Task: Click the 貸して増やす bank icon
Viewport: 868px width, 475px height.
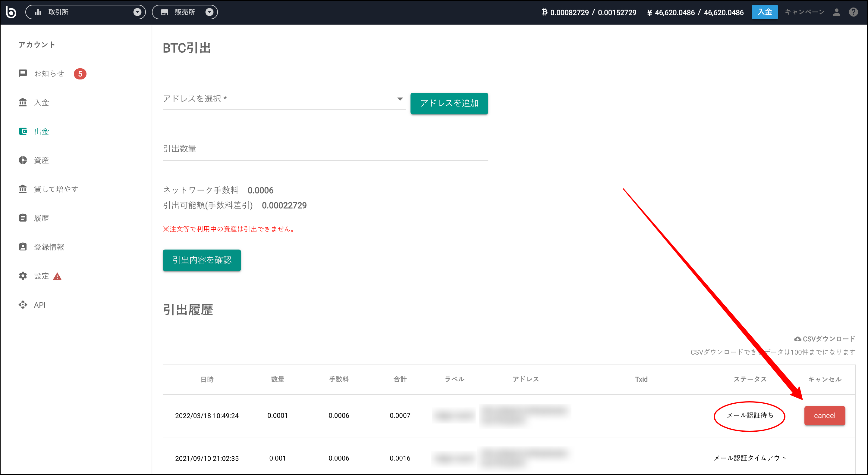Action: (x=23, y=189)
